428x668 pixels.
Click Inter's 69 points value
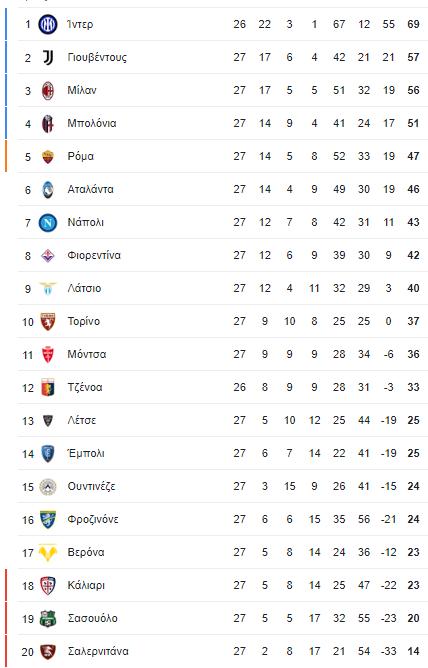(x=413, y=24)
